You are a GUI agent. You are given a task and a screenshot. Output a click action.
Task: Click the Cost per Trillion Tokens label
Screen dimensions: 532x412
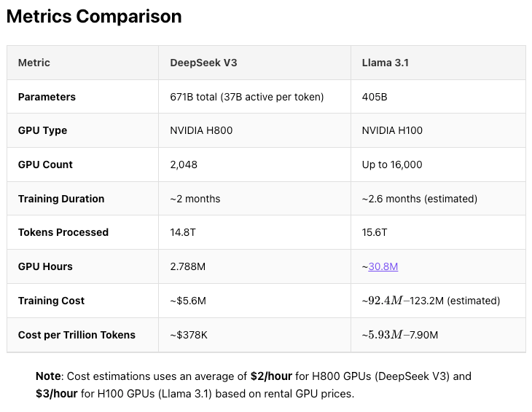(x=77, y=335)
